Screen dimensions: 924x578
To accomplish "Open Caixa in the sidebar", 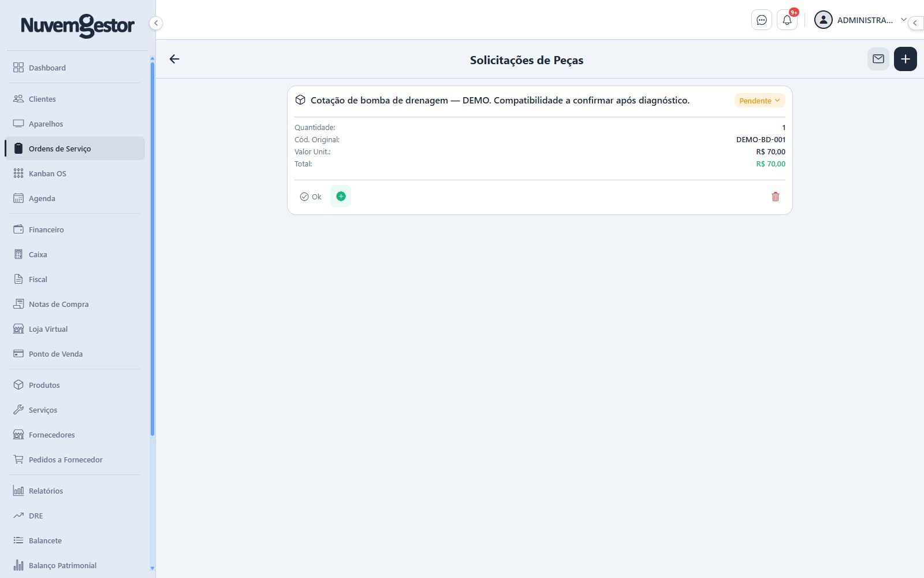I will click(74, 254).
